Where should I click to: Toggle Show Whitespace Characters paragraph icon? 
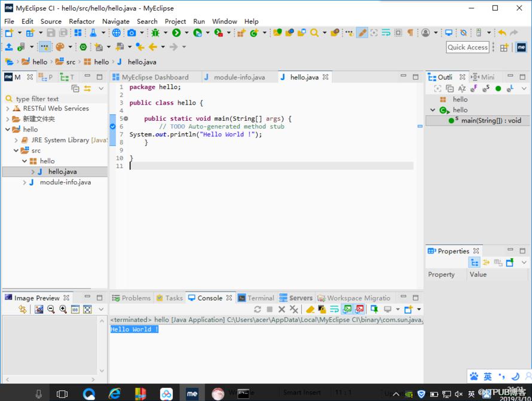(410, 32)
